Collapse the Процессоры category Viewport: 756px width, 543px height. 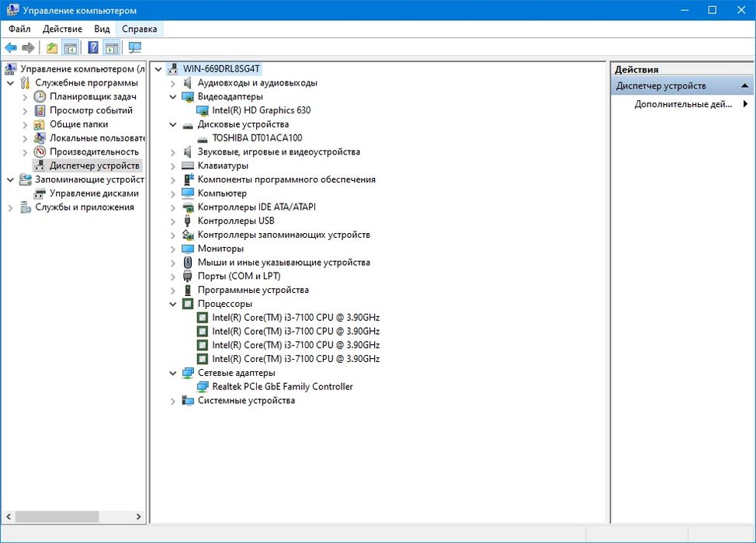click(172, 305)
